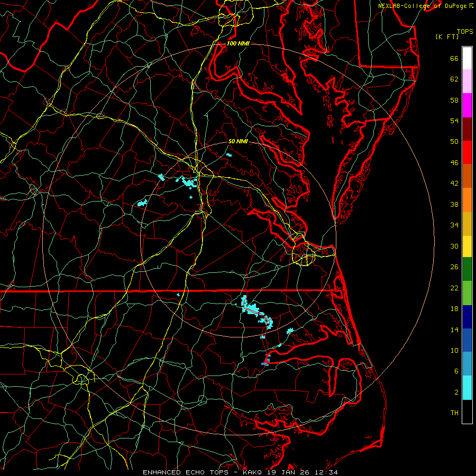Click the '10' legend value label
Screen dimensions: 476x476
(454, 350)
